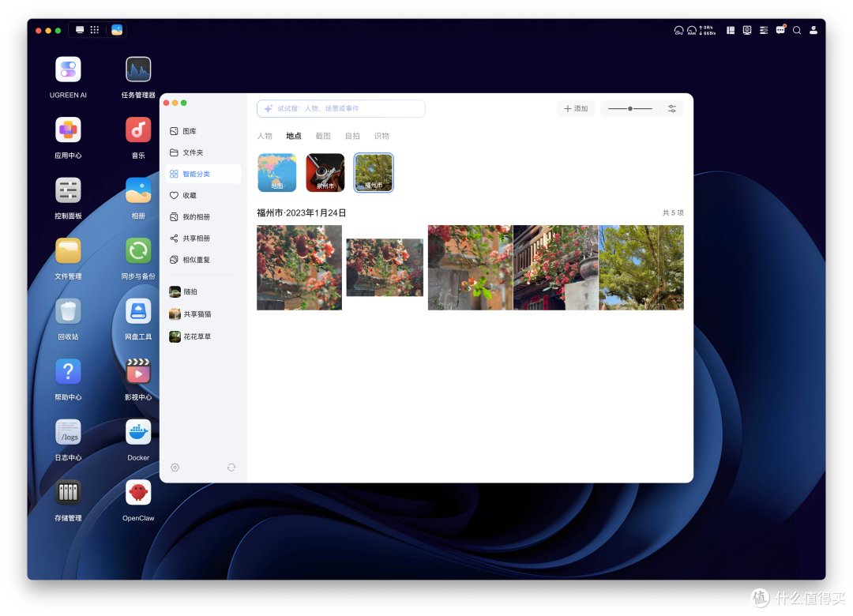
Task: Refresh library via sidebar sync icon
Action: (231, 468)
